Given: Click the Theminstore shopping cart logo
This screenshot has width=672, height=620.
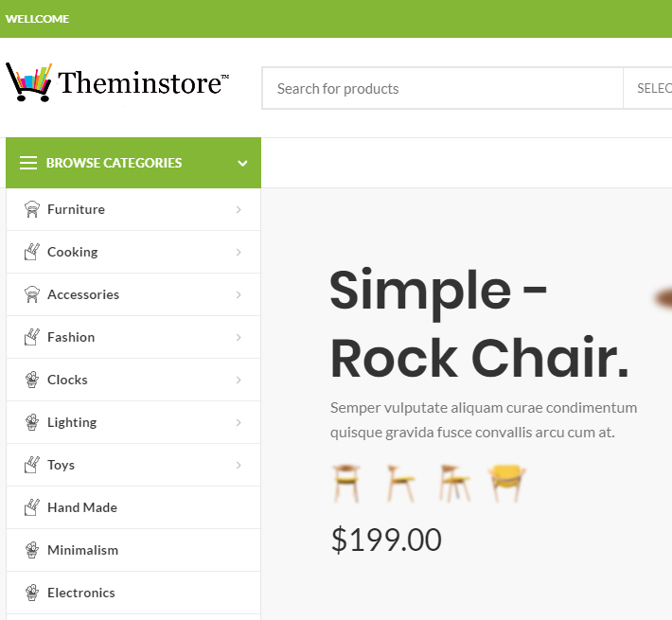Looking at the screenshot, I should pyautogui.click(x=117, y=82).
